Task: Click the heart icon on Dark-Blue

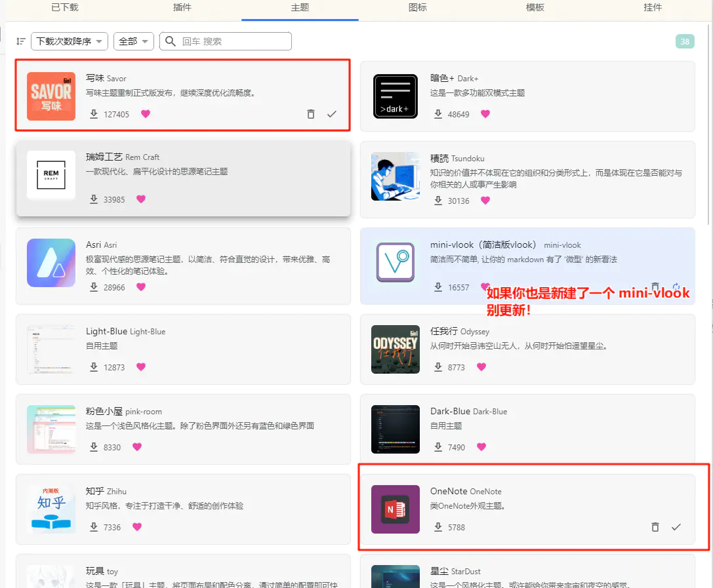Action: pyautogui.click(x=481, y=446)
